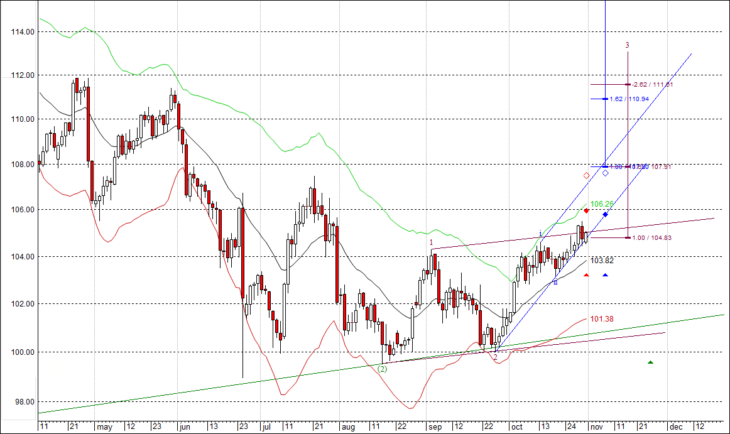Screen dimensions: 730x434
Task: Click the 112.00 price axis label
Action: 22,75
